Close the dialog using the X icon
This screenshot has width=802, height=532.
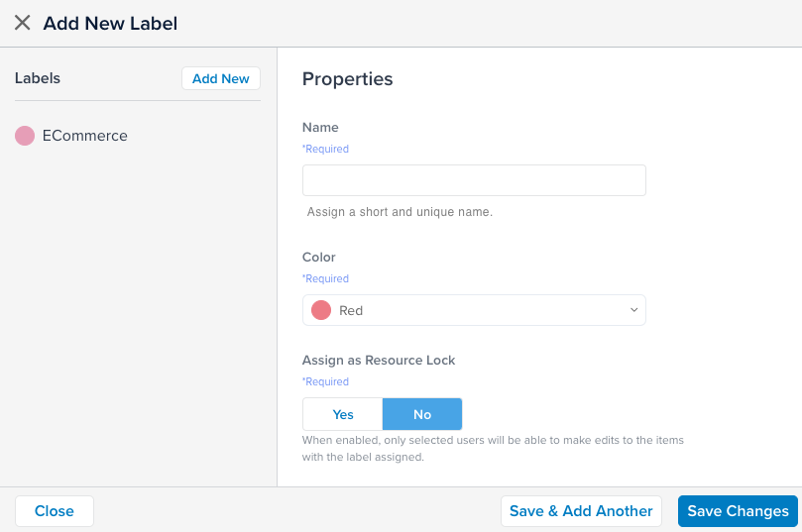tap(22, 23)
